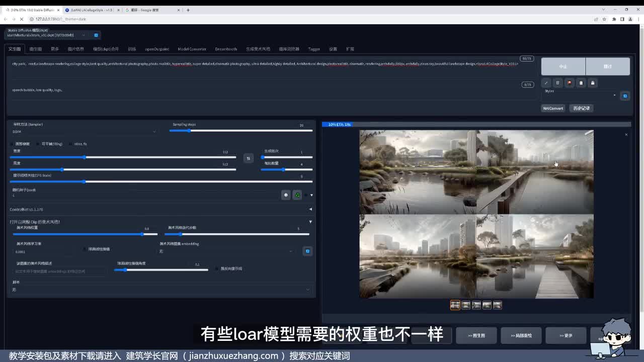Switch to the Dreambooth tab
Viewport: 644px width, 362px height.
click(226, 49)
